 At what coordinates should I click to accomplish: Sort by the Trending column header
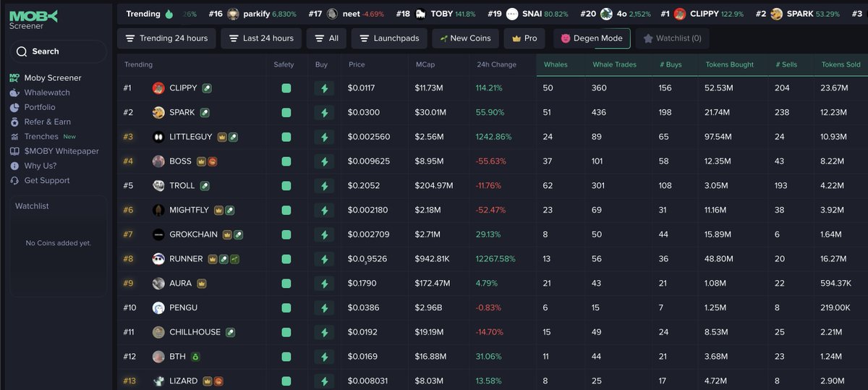138,64
